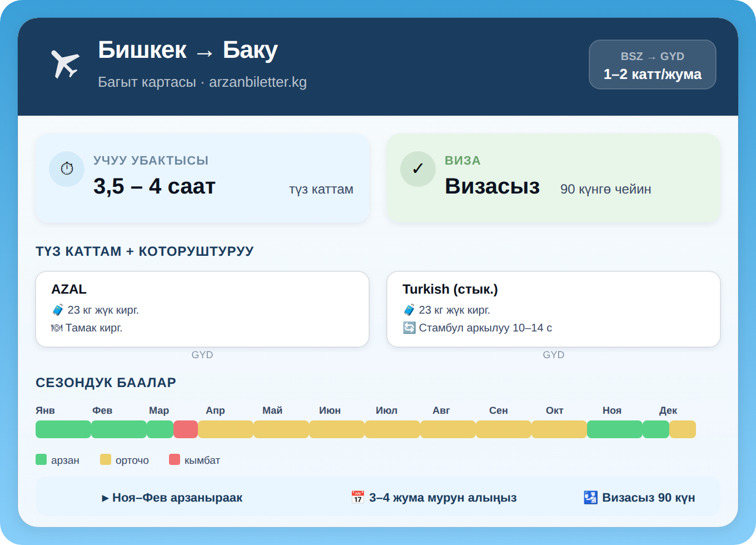Screen dimensions: 756x545
Task: Open arzanbiletter.kg link in header
Action: (x=257, y=82)
